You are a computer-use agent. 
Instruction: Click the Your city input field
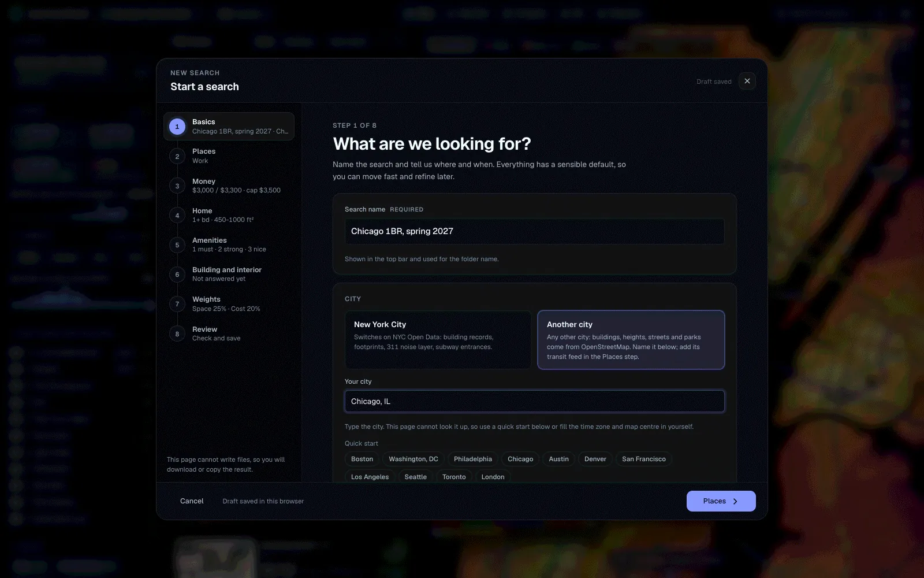point(535,401)
